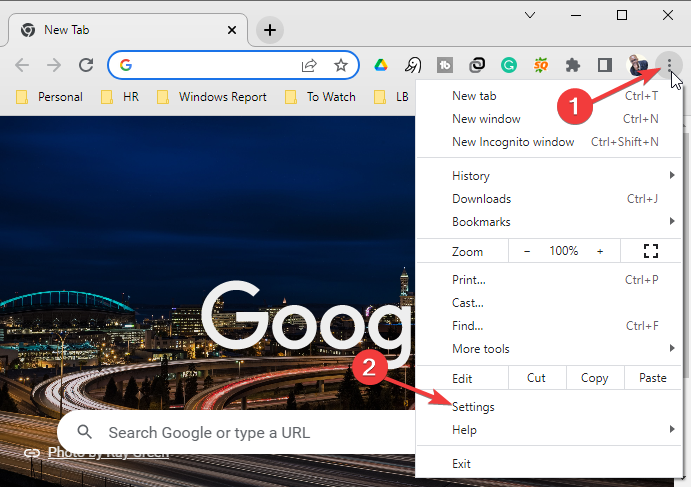Viewport: 691px width, 487px height.
Task: Click the tab search chevron in title bar
Action: [530, 15]
